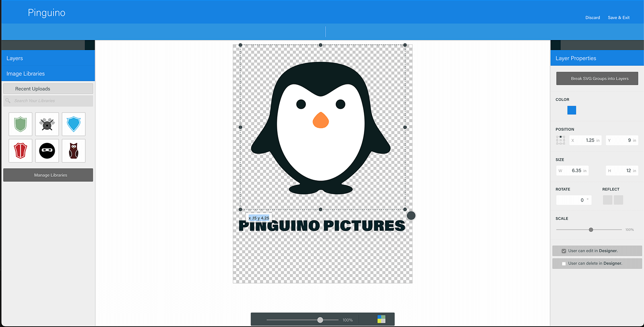644x327 pixels.
Task: Click the first Reflect button
Action: point(607,200)
